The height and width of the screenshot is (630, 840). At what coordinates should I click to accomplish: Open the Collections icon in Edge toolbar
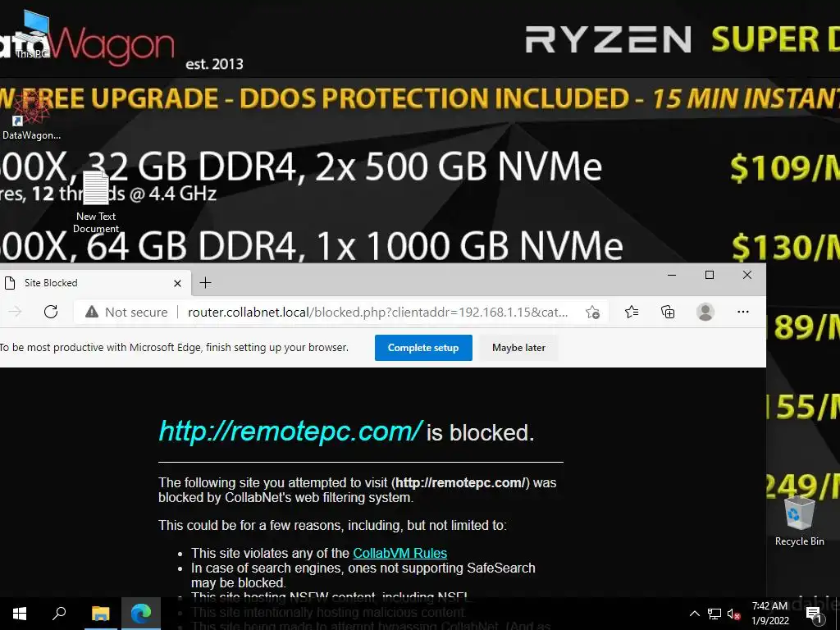(668, 312)
